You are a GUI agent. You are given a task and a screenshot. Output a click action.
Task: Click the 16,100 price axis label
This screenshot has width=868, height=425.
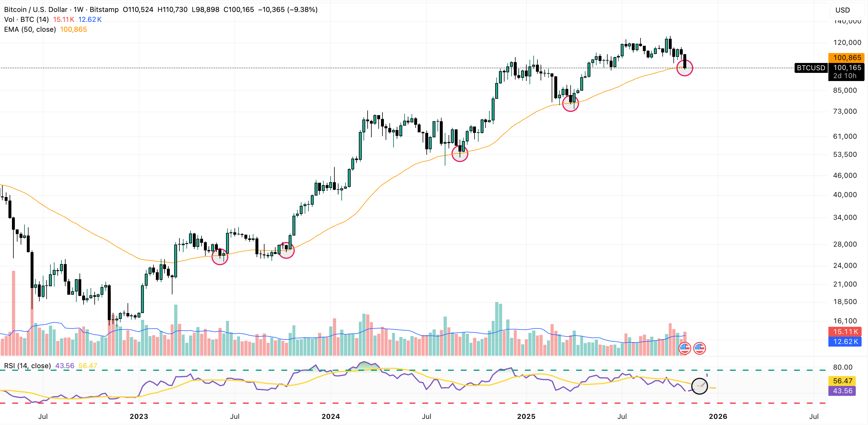[845, 321]
